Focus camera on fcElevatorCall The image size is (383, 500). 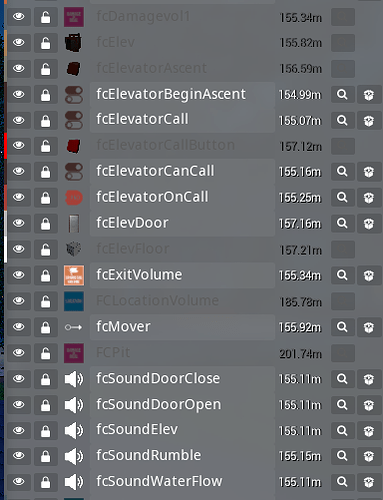pyautogui.click(x=342, y=120)
